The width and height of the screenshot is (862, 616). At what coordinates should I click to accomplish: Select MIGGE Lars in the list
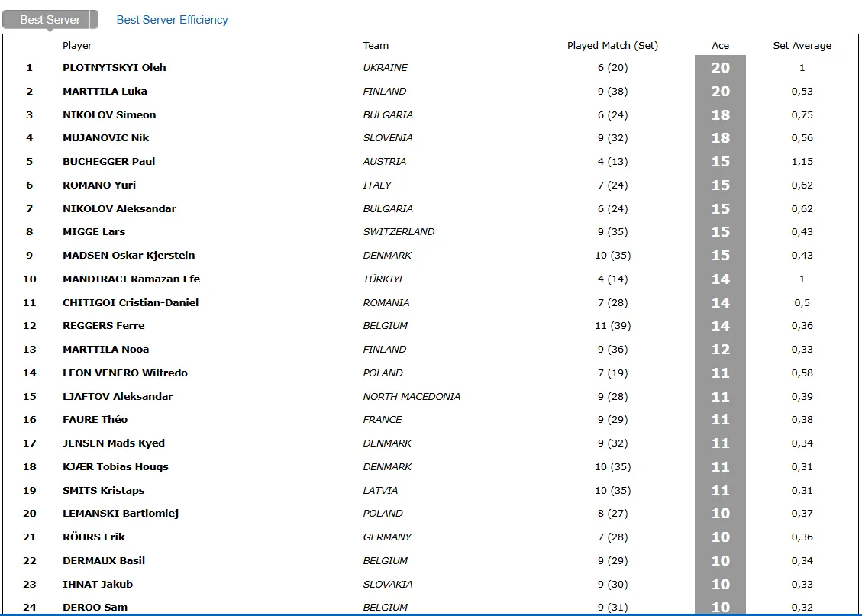click(94, 232)
